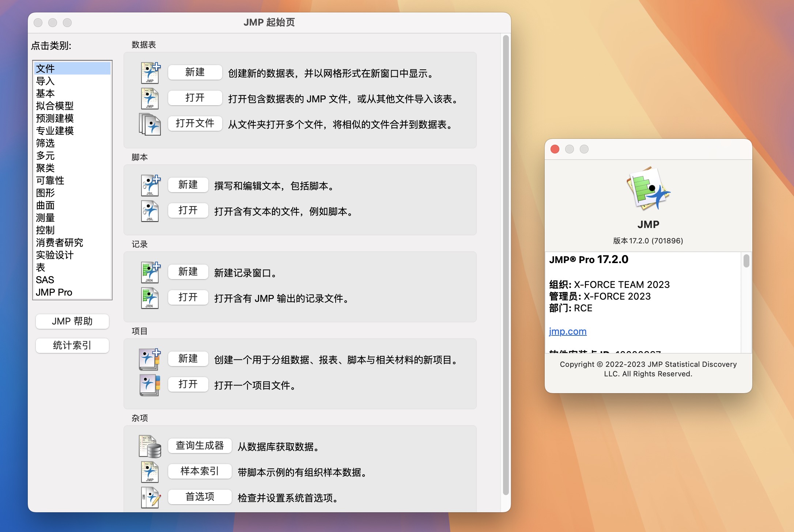Click 打开 button under 脚本
Image resolution: width=794 pixels, height=532 pixels.
click(188, 210)
